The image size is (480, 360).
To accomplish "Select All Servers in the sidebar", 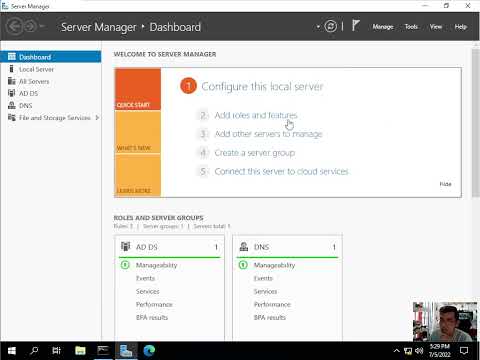I will (34, 81).
